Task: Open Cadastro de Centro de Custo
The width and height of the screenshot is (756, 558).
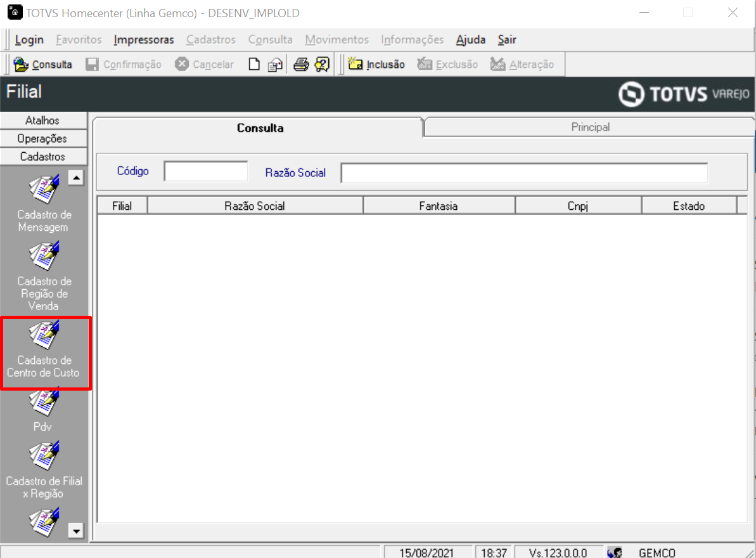Action: [x=44, y=350]
